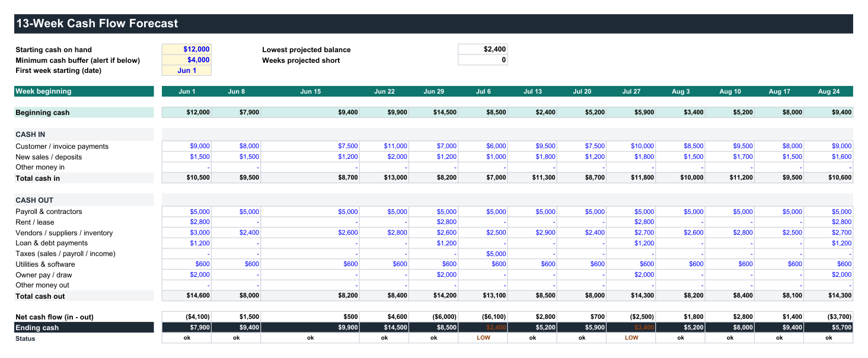This screenshot has width=868, height=358.
Task: Click the Rent / lease label
Action: coord(35,222)
